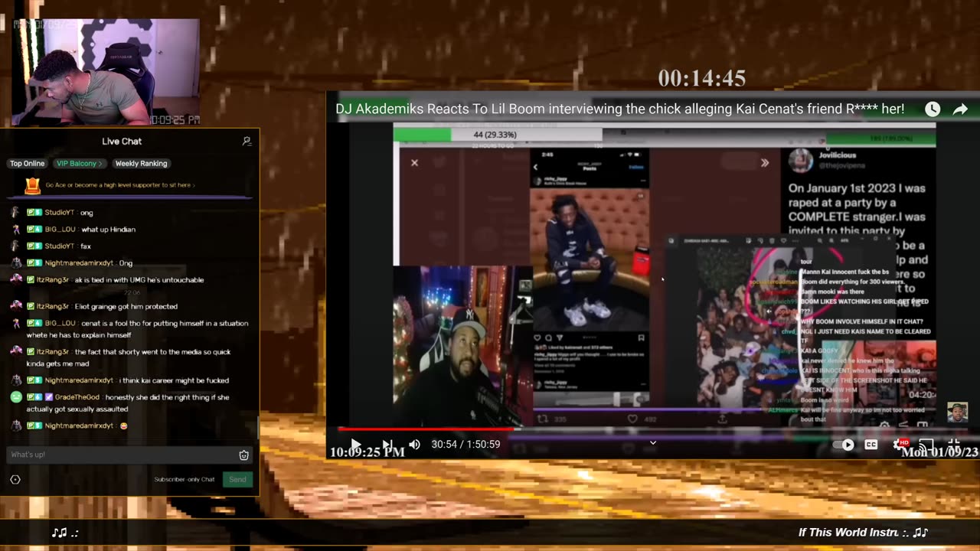Click the green Send button

click(237, 479)
